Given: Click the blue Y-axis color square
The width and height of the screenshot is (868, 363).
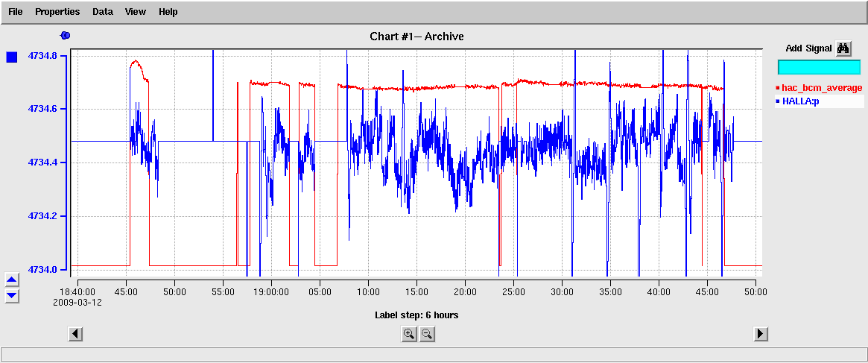Looking at the screenshot, I should 12,57.
